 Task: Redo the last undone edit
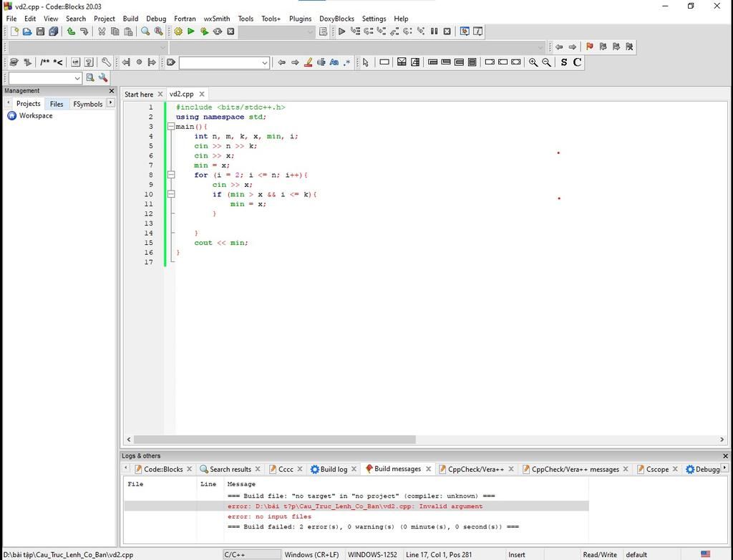[84, 32]
